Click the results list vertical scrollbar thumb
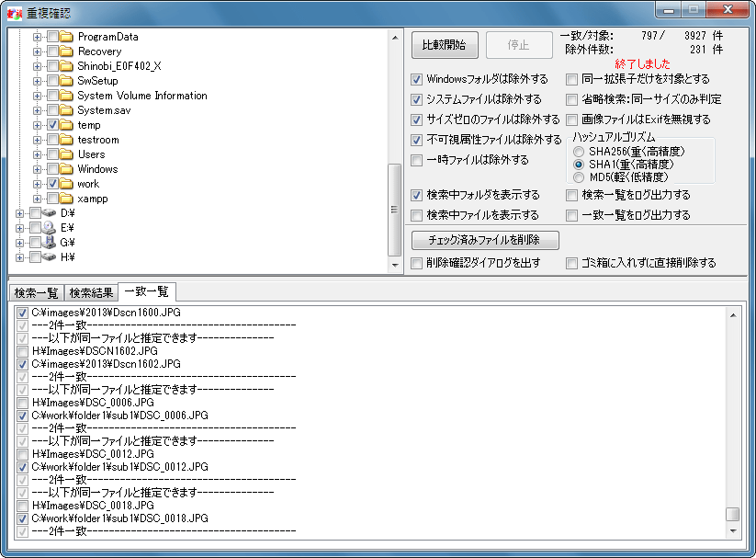 click(x=732, y=514)
